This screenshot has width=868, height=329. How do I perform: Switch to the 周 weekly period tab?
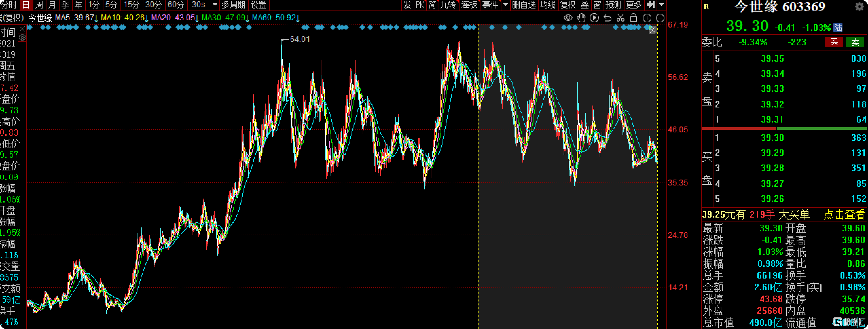click(x=39, y=5)
